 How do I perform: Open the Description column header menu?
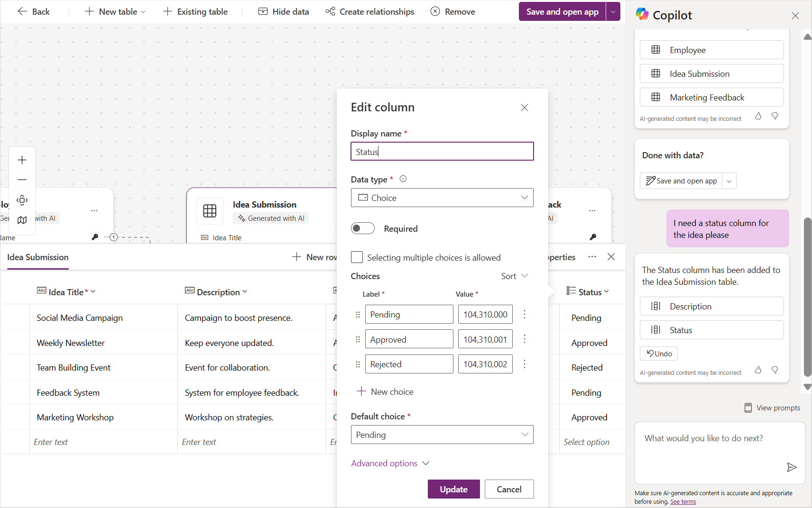(x=245, y=291)
